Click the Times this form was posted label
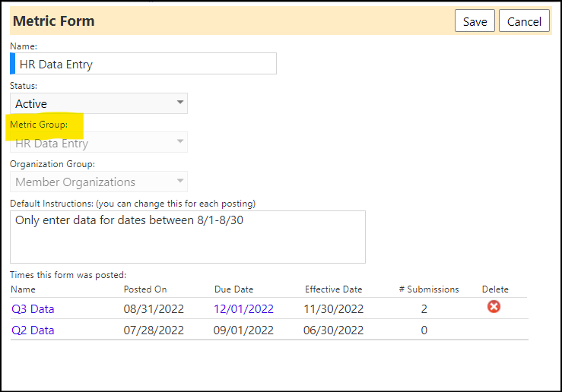The height and width of the screenshot is (392, 562). tap(68, 274)
